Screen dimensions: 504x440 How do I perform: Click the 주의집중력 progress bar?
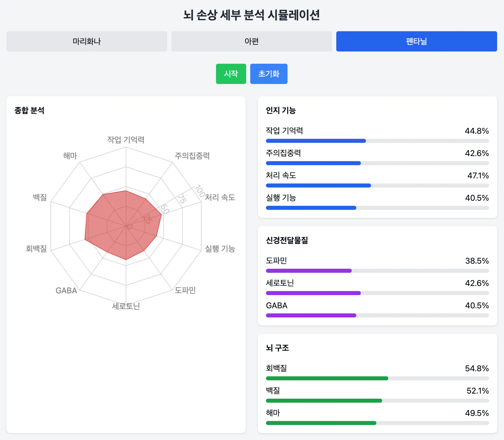coord(377,163)
